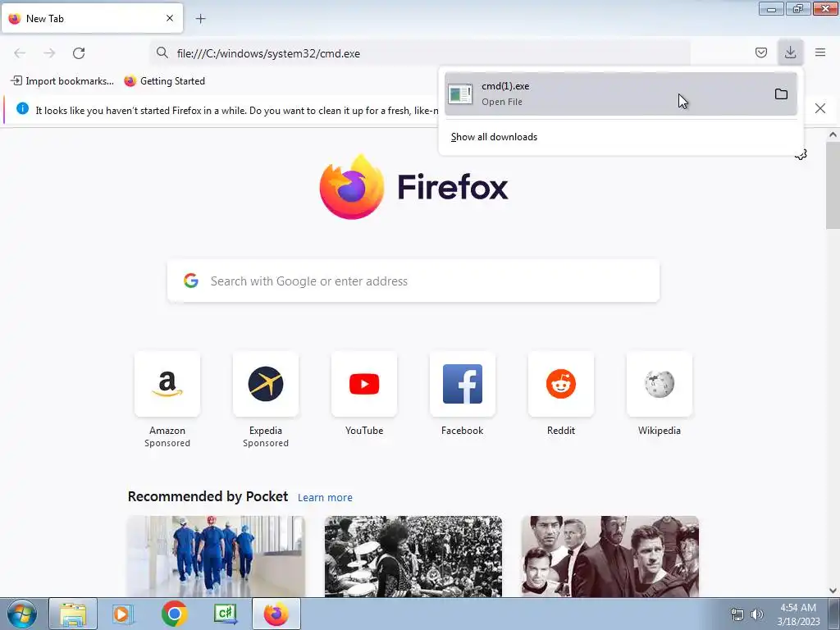Screen dimensions: 840x630
Task: Open the Firefox hamburger menu
Action: [x=820, y=52]
